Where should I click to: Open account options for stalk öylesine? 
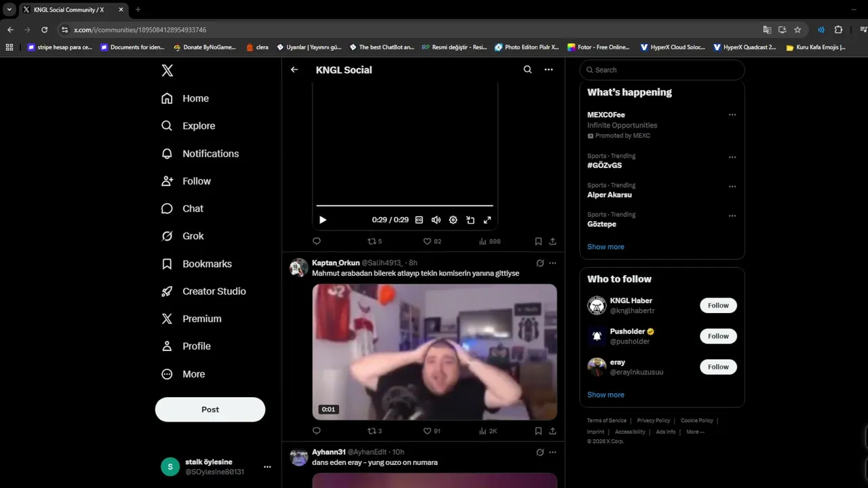click(267, 467)
